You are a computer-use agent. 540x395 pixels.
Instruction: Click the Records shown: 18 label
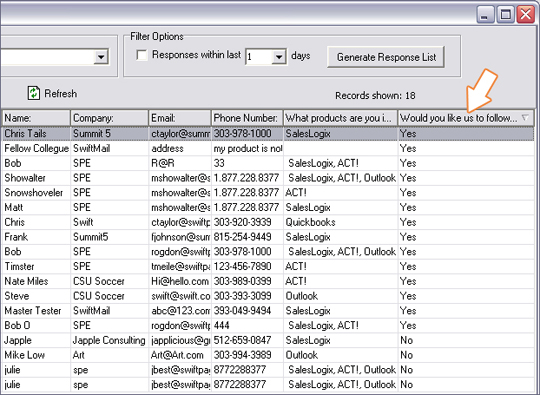point(375,95)
